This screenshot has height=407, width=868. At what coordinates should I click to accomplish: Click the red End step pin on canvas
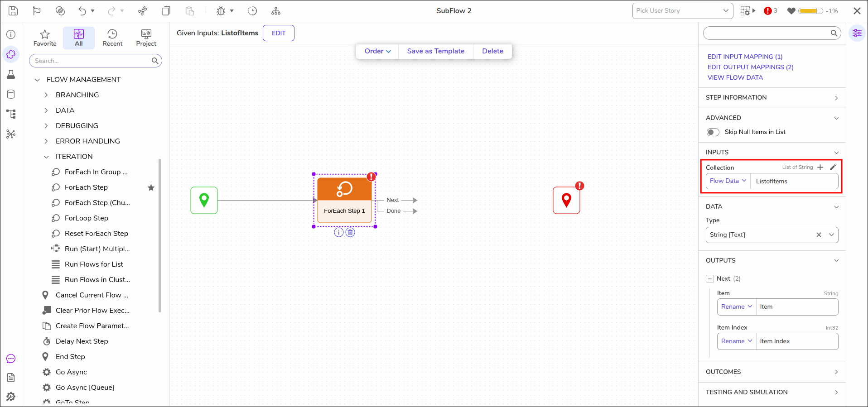(567, 200)
